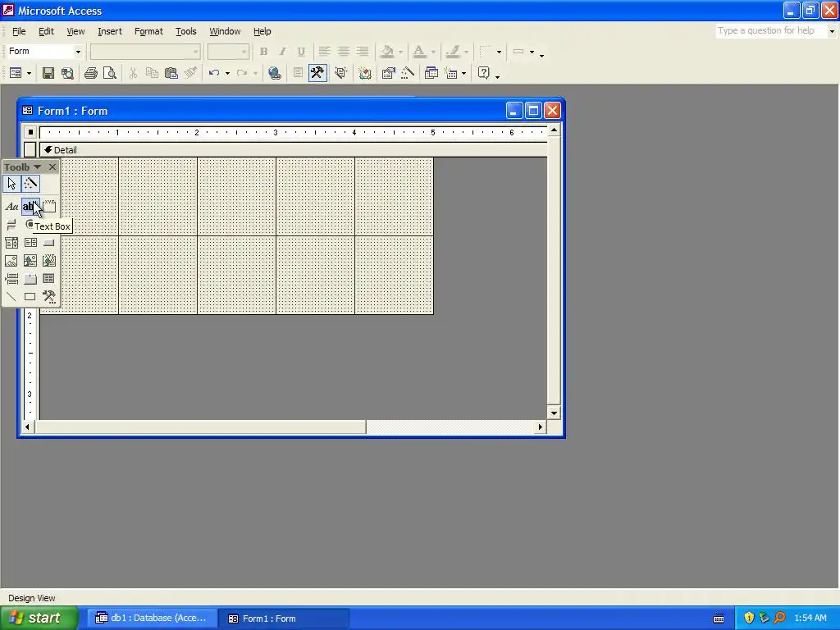Open the Toolbox title dropdown arrow
The width and height of the screenshot is (840, 630).
coord(38,167)
